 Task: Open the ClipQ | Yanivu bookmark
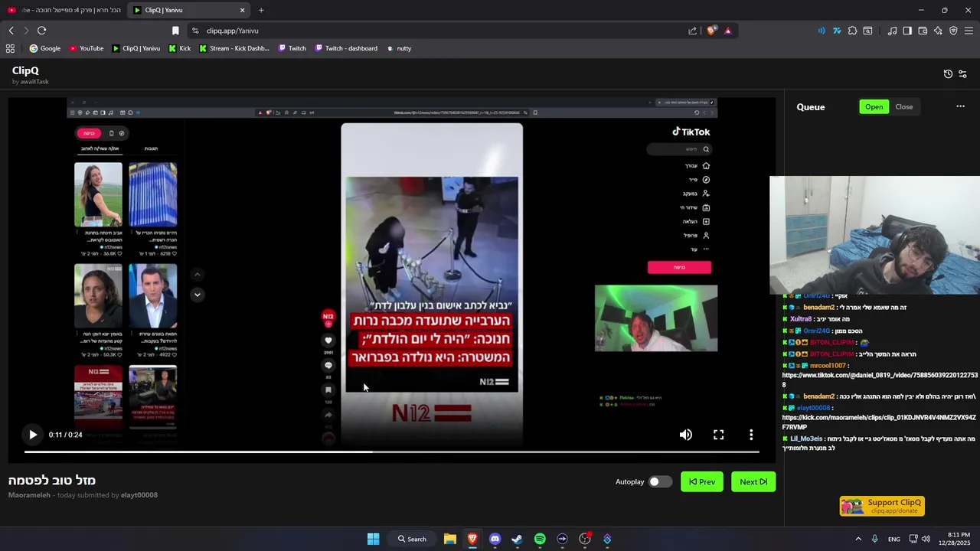136,48
